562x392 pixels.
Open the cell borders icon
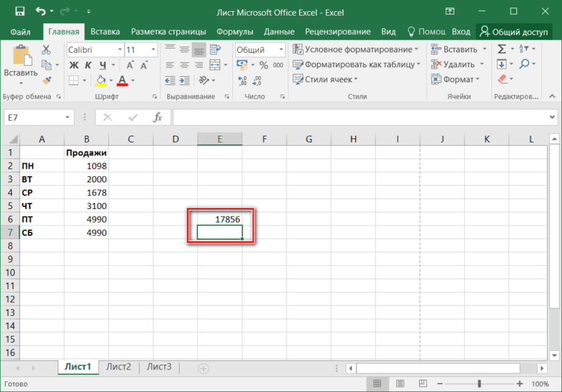73,80
